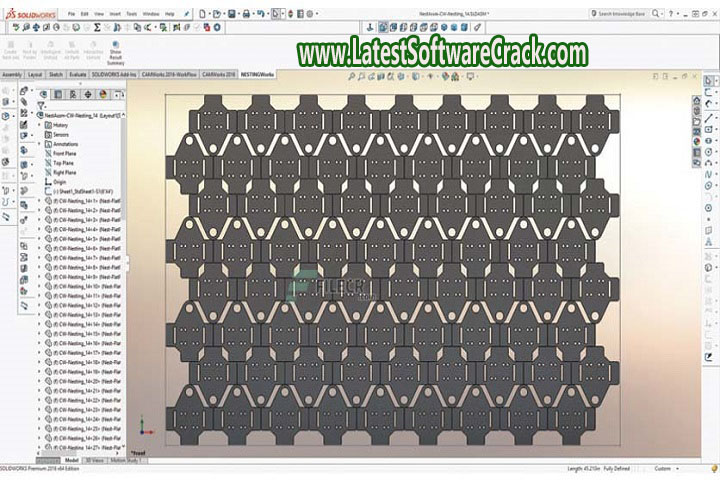Save using the floppy disk icon
The image size is (720, 480).
pyautogui.click(x=232, y=14)
